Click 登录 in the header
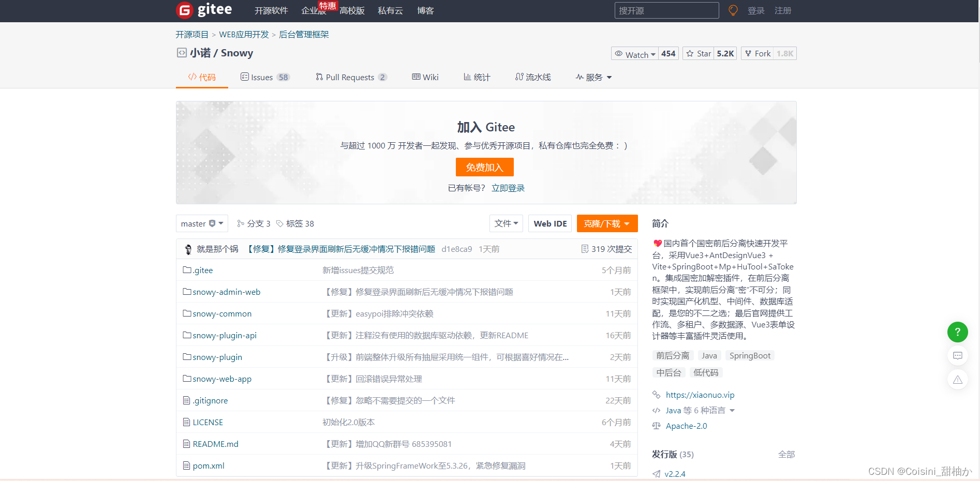Viewport: 980px width, 481px height. tap(756, 11)
